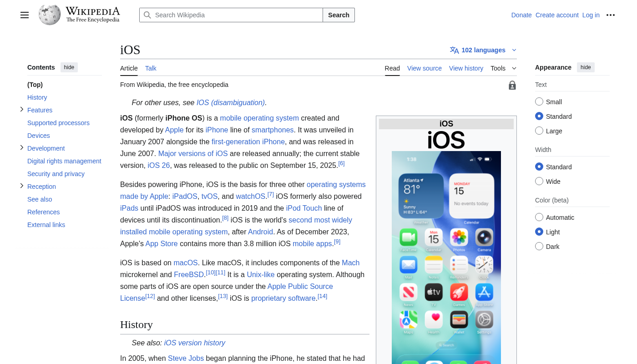Click into the Search Wikipedia field

tap(237, 15)
